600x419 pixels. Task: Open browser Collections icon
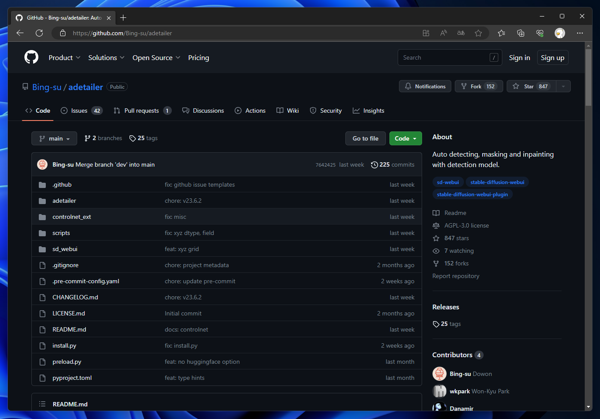pos(520,33)
